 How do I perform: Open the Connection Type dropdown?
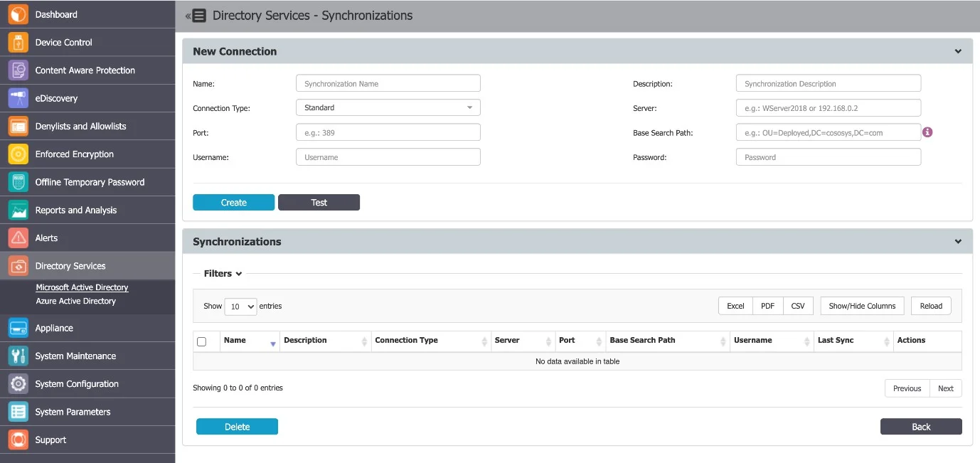pyautogui.click(x=388, y=107)
